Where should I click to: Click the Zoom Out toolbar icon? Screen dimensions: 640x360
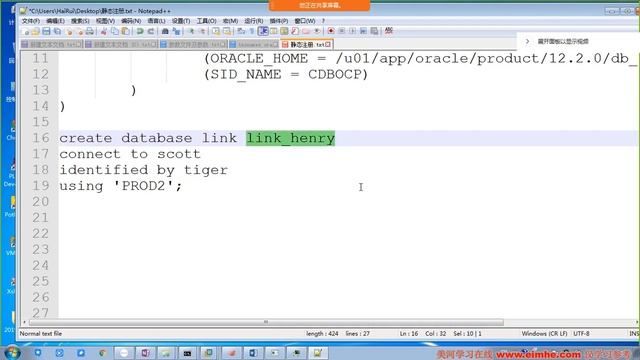click(202, 31)
